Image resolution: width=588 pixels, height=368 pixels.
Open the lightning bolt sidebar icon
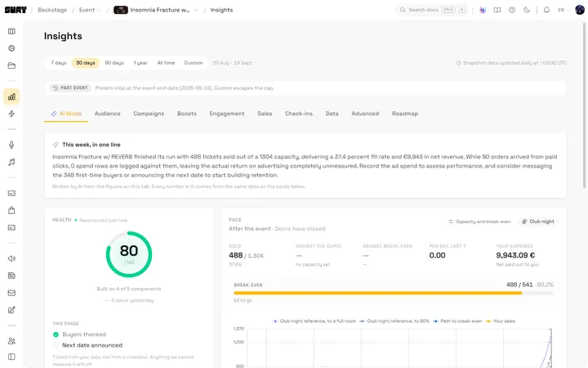point(11,114)
